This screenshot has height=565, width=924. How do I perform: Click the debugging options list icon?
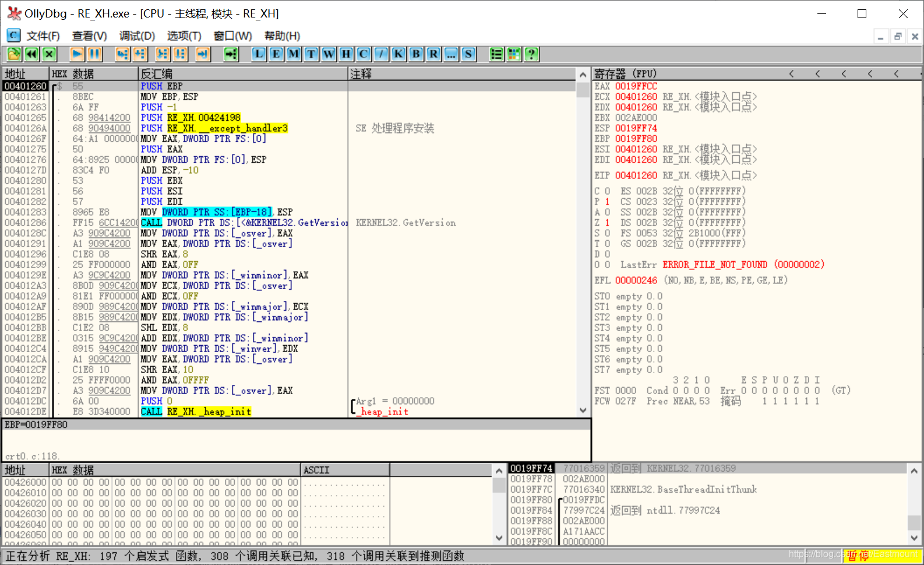[496, 54]
